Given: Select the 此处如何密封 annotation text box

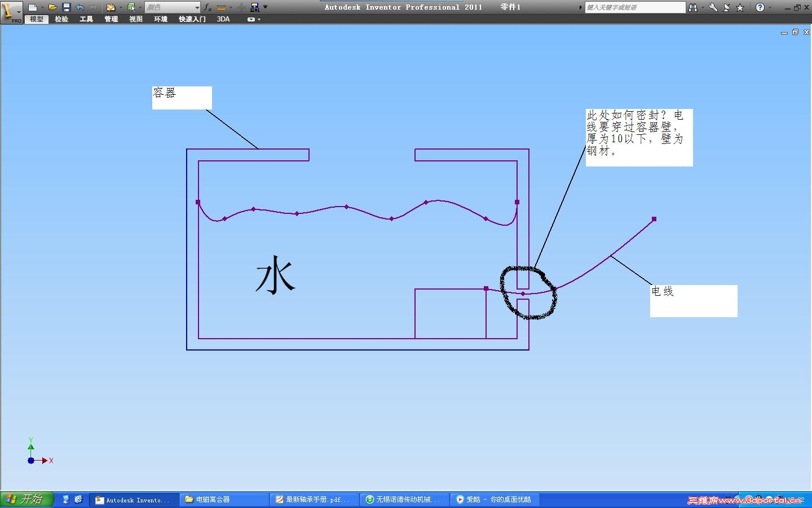Looking at the screenshot, I should [x=639, y=138].
